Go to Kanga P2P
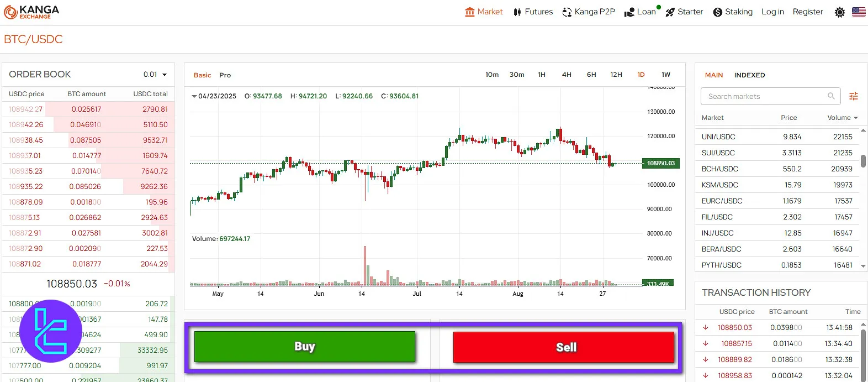The image size is (868, 382). point(589,12)
